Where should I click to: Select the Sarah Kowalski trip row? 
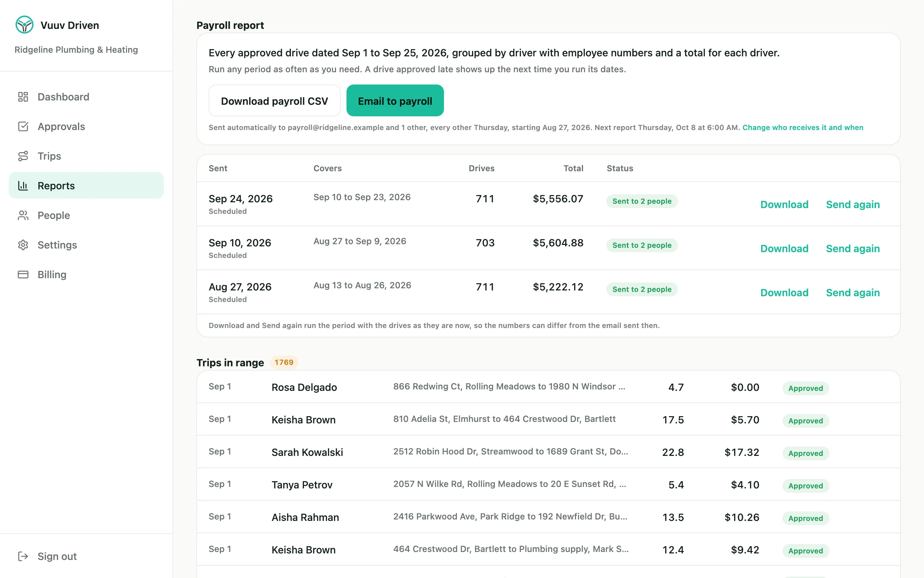tap(548, 452)
